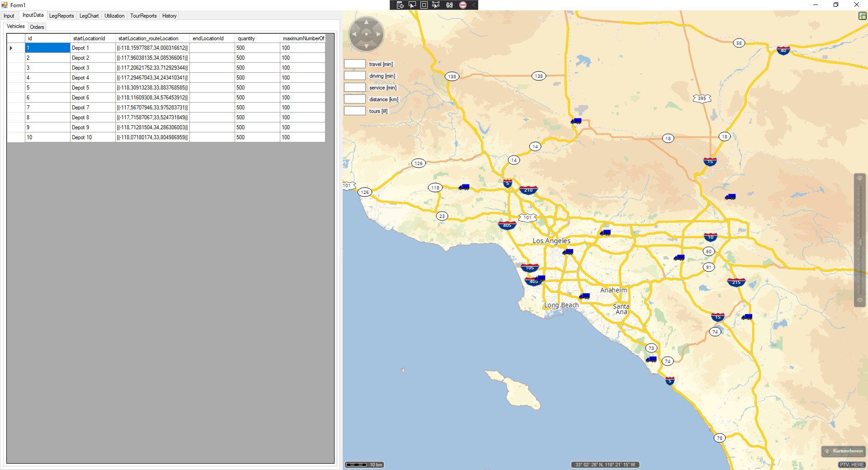868x470 pixels.
Task: Collapse the debug toolbar with chevron
Action: click(473, 5)
